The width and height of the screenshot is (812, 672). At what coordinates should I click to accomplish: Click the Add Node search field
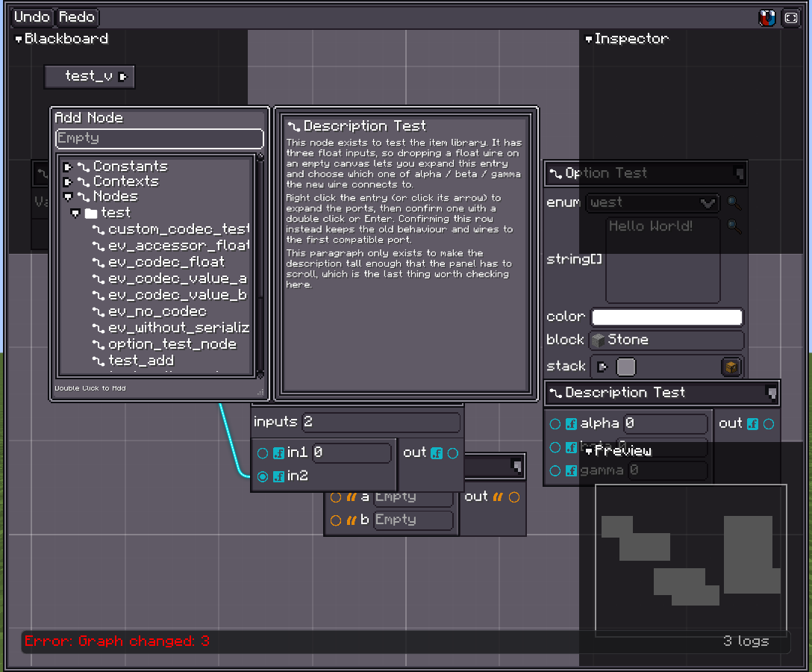(x=160, y=139)
